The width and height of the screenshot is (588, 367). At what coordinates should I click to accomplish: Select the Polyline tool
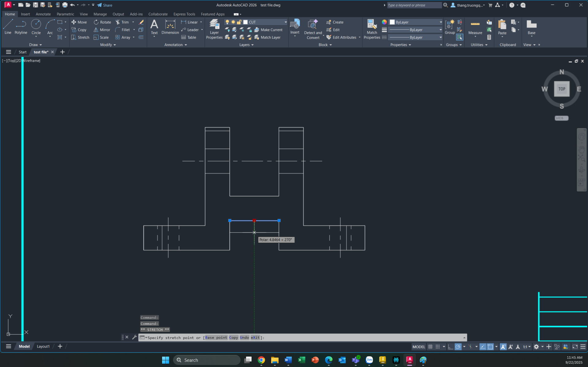click(x=21, y=27)
